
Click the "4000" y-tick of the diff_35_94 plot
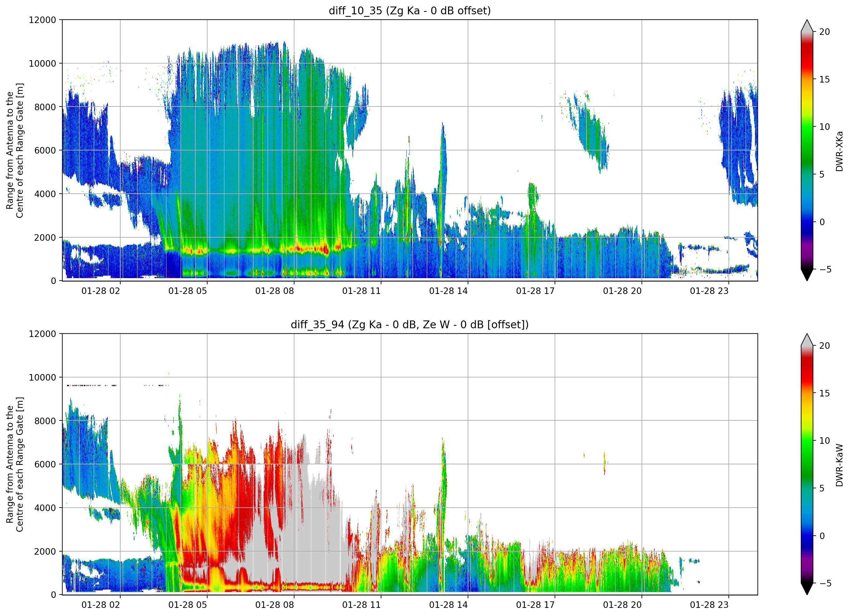click(45, 508)
